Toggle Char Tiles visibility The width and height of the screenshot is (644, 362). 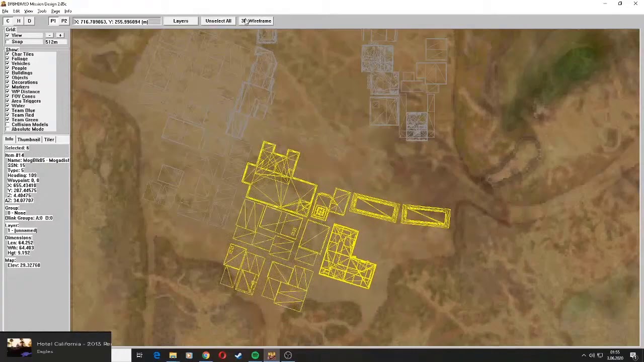click(8, 54)
